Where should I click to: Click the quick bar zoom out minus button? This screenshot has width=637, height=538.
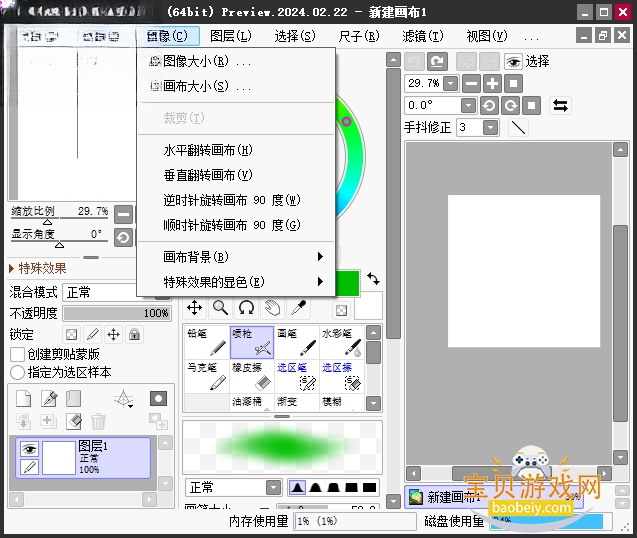[x=471, y=84]
